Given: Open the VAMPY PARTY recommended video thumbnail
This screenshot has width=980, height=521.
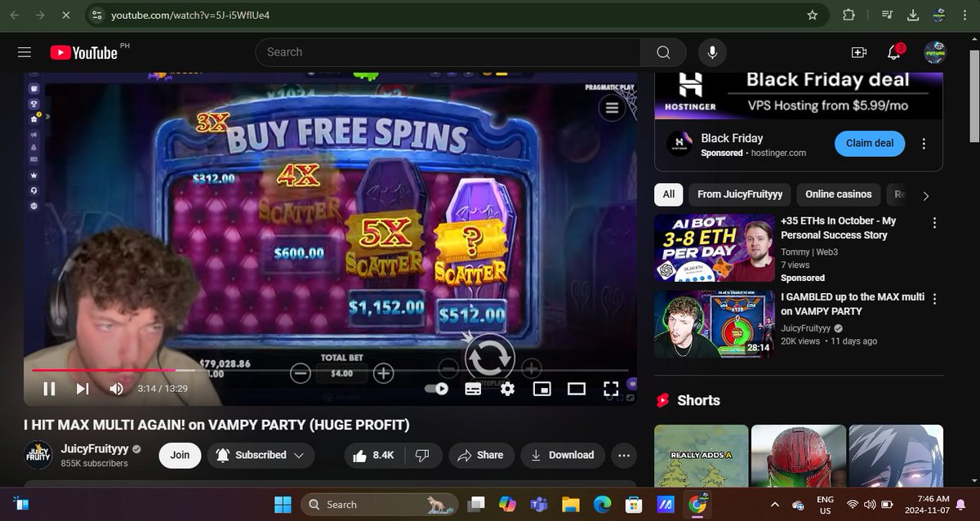Looking at the screenshot, I should [x=715, y=324].
